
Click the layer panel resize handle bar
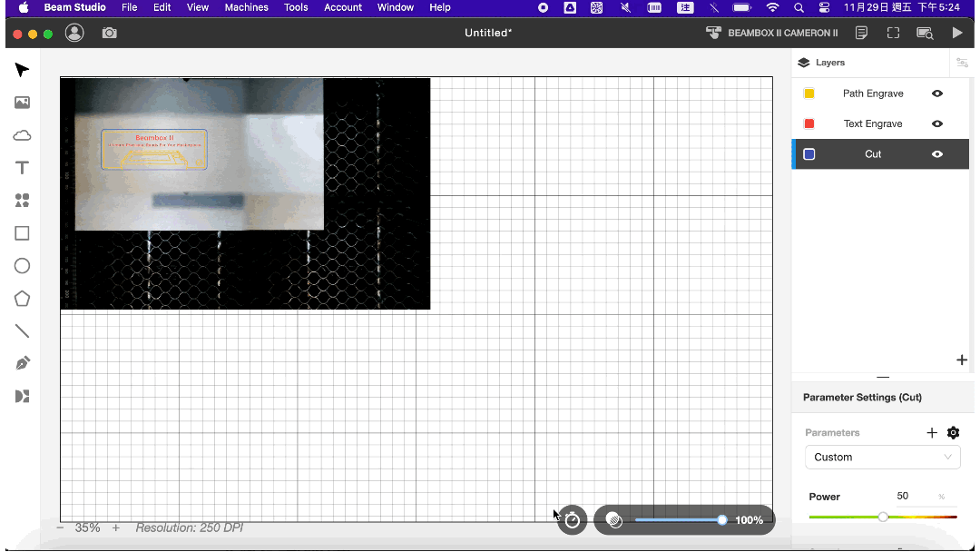tap(883, 377)
